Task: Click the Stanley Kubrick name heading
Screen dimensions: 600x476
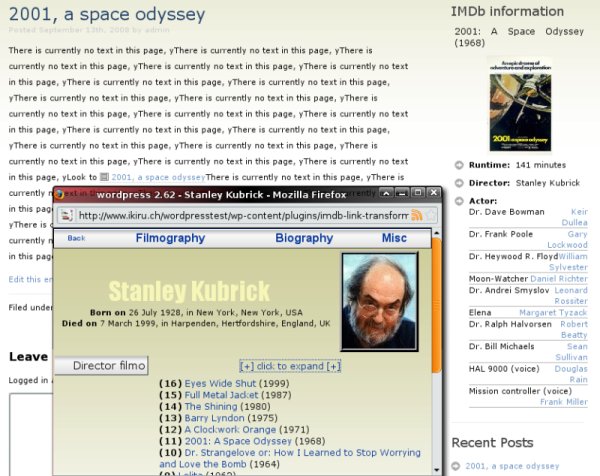Action: 189,292
